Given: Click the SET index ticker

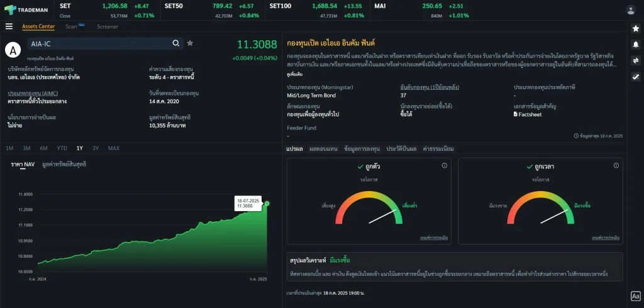Looking at the screenshot, I should pos(108,10).
